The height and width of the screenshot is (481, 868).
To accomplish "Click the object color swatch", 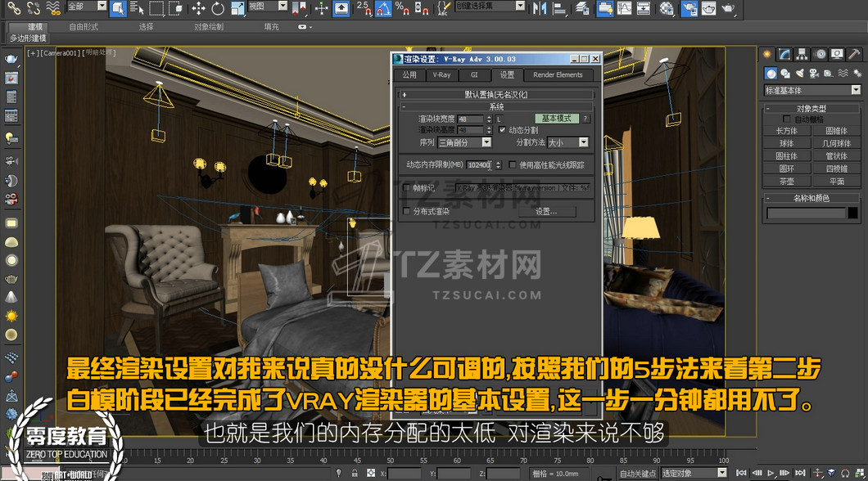I will (x=852, y=213).
